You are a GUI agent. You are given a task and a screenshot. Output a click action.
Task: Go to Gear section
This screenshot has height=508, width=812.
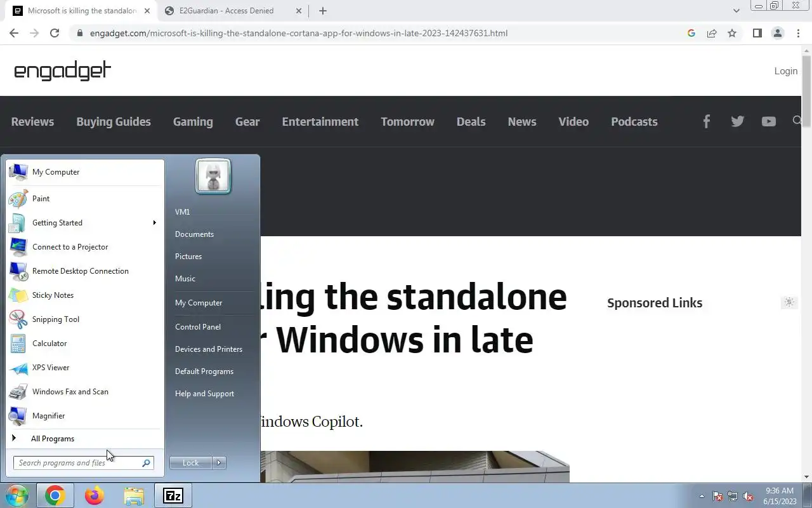(x=247, y=121)
